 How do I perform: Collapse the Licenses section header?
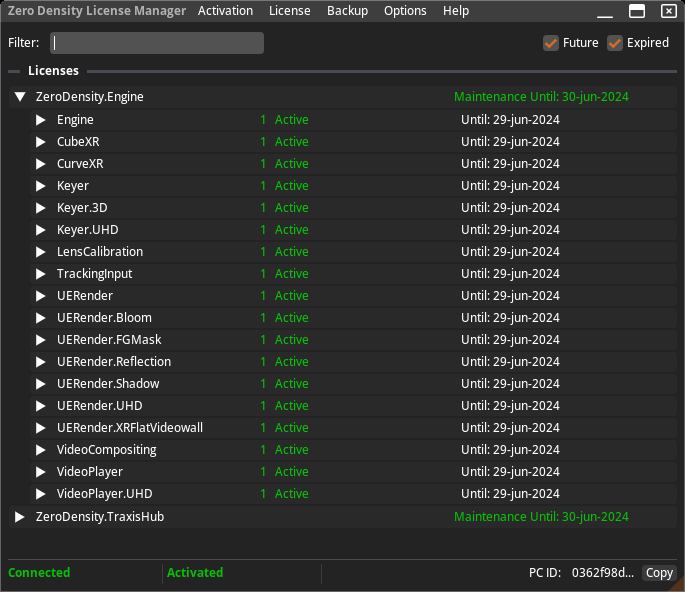[x=14, y=71]
